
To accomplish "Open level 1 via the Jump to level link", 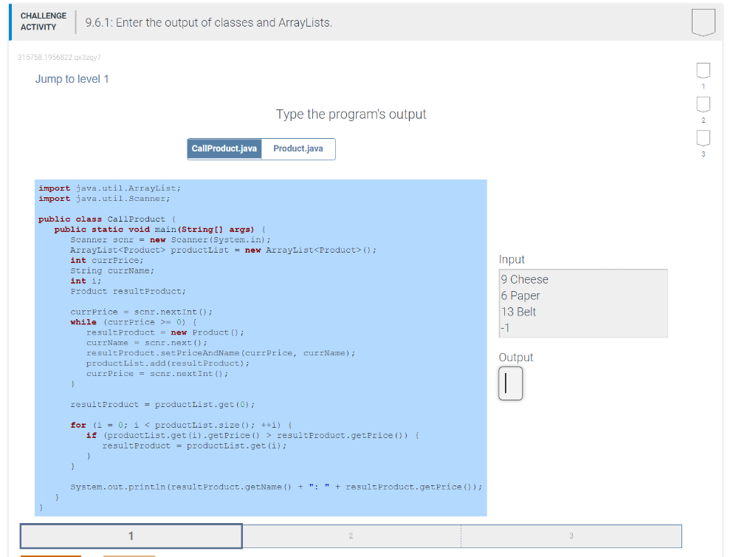I will click(x=72, y=79).
